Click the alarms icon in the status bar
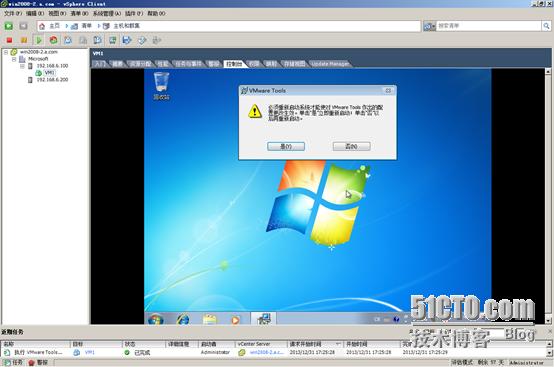 31,363
